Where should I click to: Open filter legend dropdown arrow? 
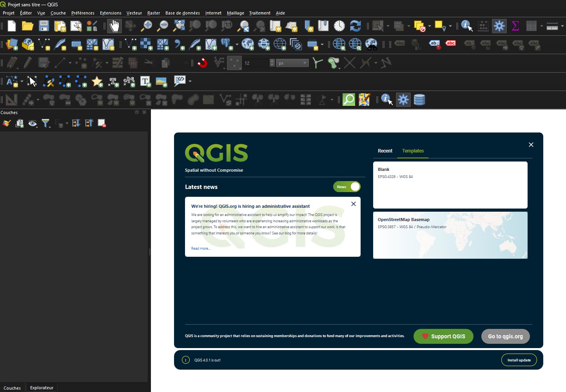point(50,126)
